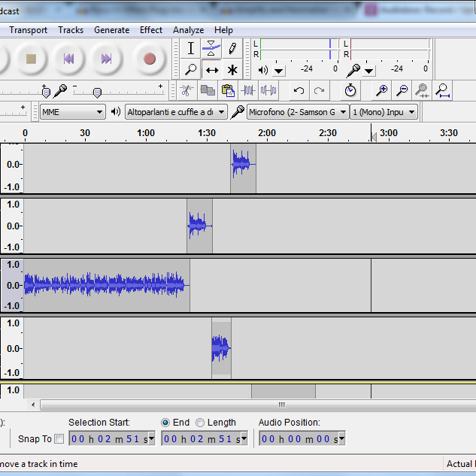Click the audio clip in the fourth track

tap(221, 348)
